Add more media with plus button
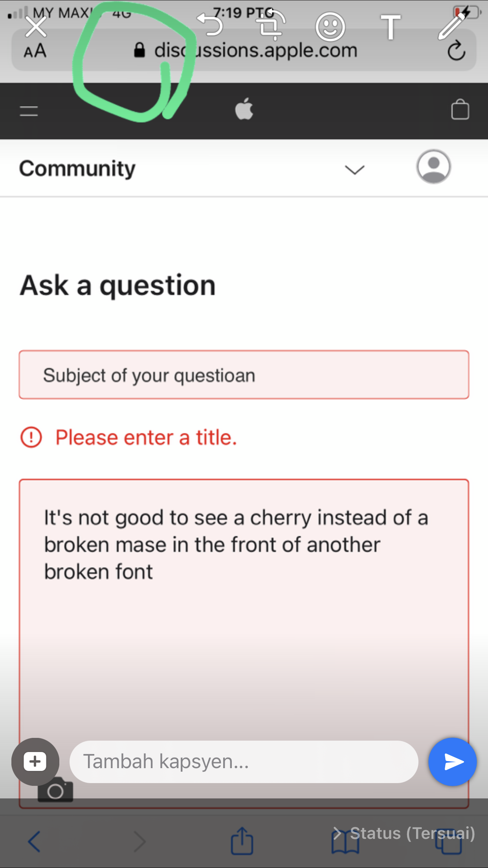 click(x=35, y=762)
